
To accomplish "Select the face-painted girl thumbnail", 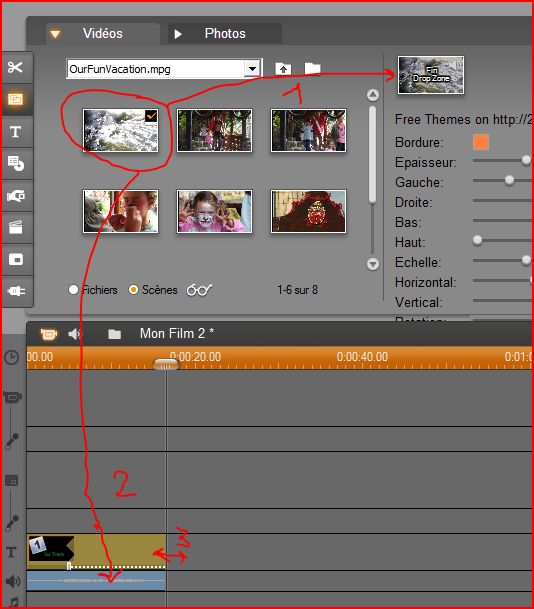I will pyautogui.click(x=214, y=211).
